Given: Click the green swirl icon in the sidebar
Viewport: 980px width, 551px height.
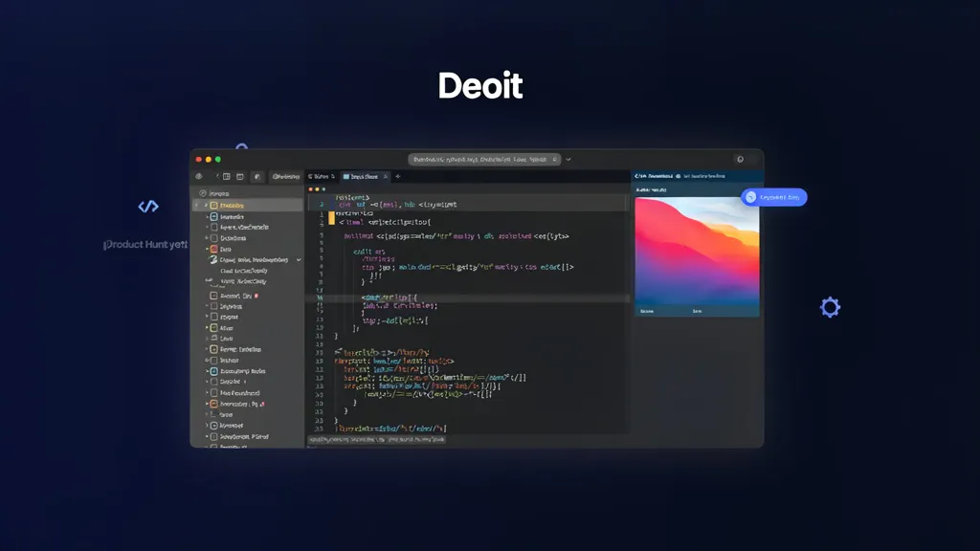Looking at the screenshot, I should point(213,260).
